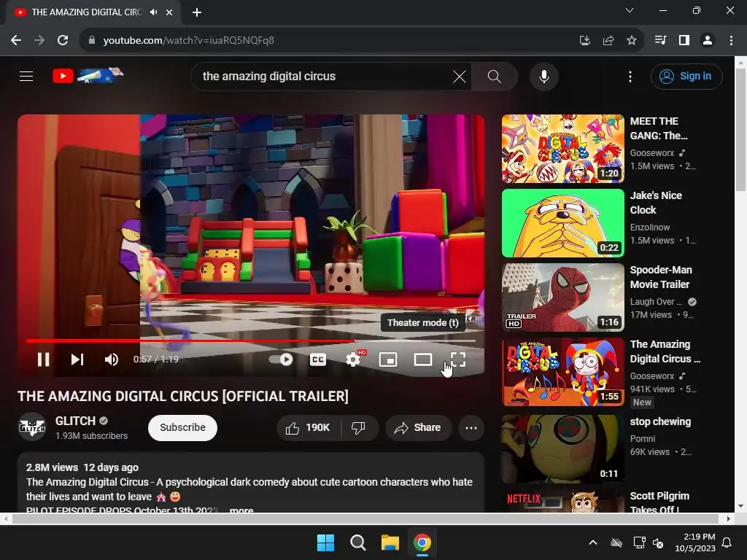Image resolution: width=747 pixels, height=560 pixels.
Task: Click the Sign in button
Action: [x=686, y=76]
